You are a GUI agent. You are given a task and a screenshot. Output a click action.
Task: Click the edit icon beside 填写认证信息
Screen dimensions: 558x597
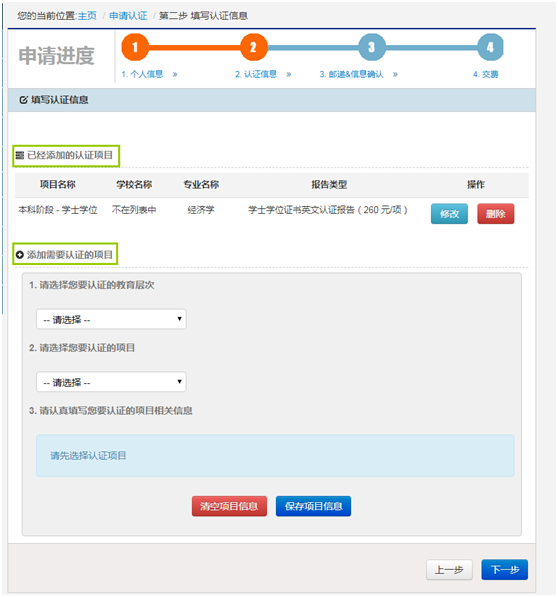pyautogui.click(x=24, y=100)
